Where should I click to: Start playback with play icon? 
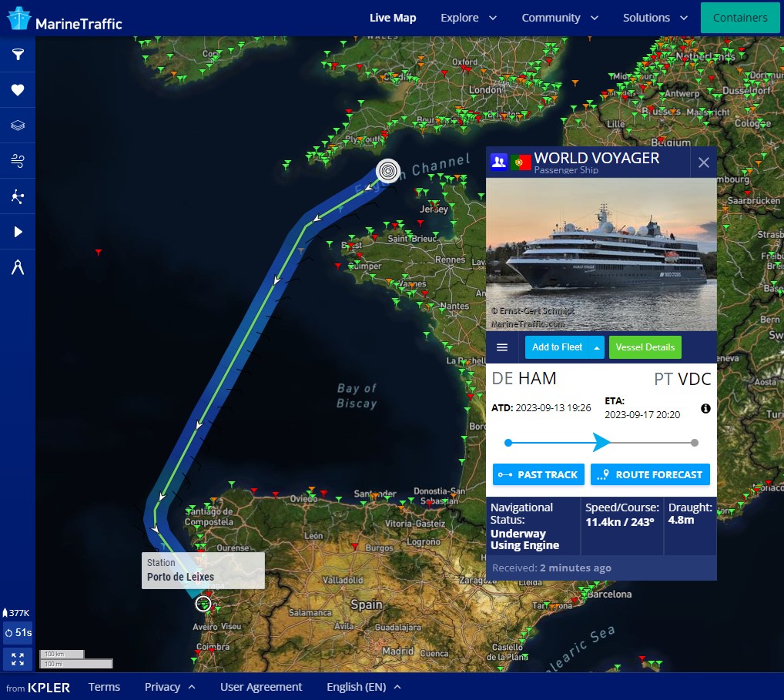click(x=18, y=232)
